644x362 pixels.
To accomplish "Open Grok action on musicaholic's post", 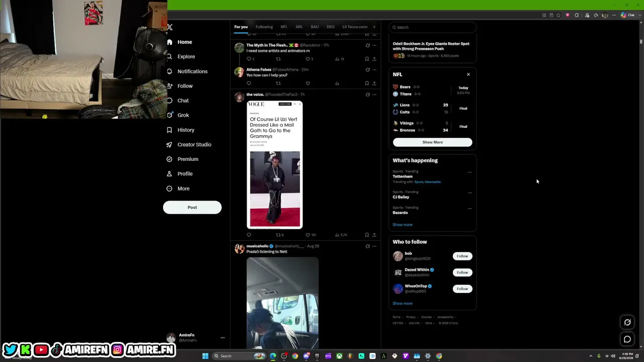I will [x=367, y=246].
